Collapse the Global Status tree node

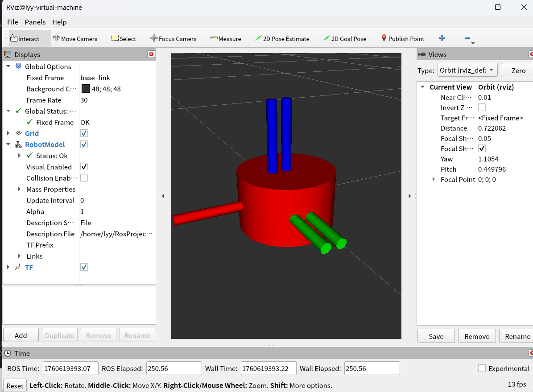pos(8,111)
